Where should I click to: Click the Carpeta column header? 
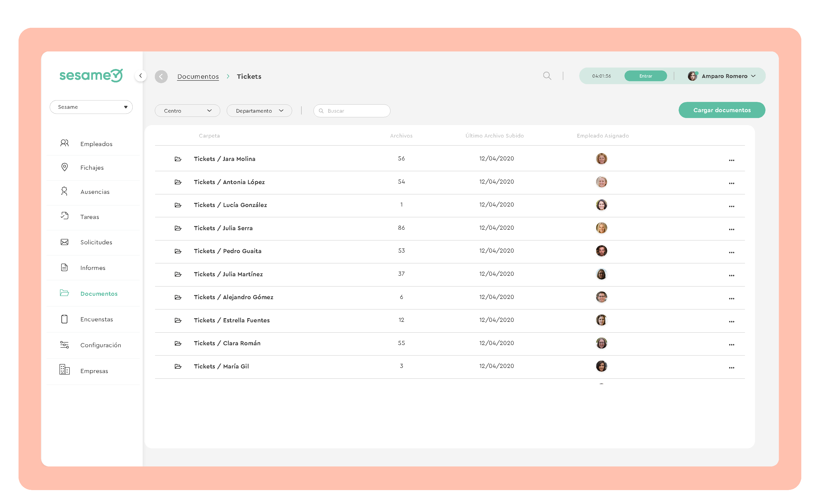pyautogui.click(x=209, y=136)
